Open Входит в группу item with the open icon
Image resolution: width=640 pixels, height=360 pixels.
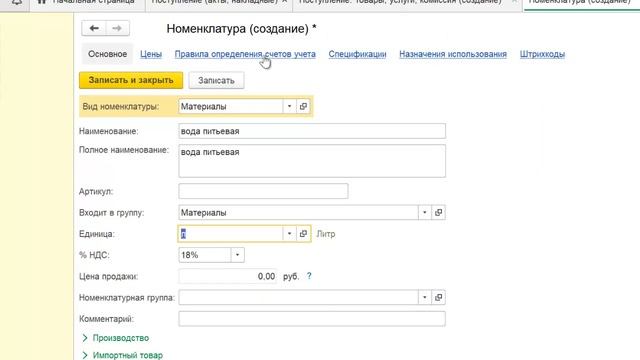click(x=438, y=213)
